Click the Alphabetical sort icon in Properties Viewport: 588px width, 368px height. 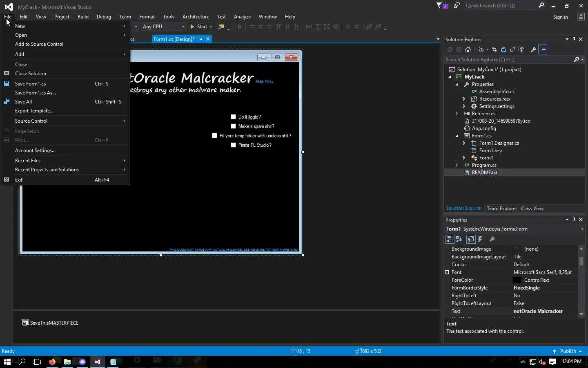[459, 239]
